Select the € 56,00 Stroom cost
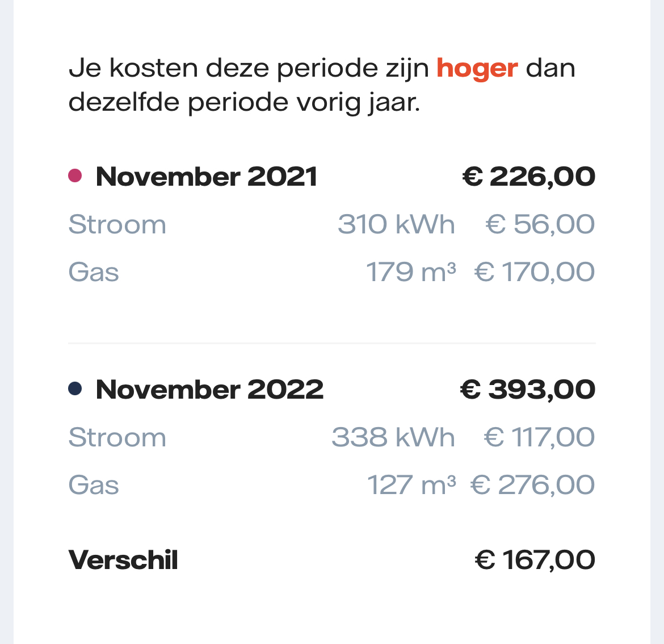 540,224
